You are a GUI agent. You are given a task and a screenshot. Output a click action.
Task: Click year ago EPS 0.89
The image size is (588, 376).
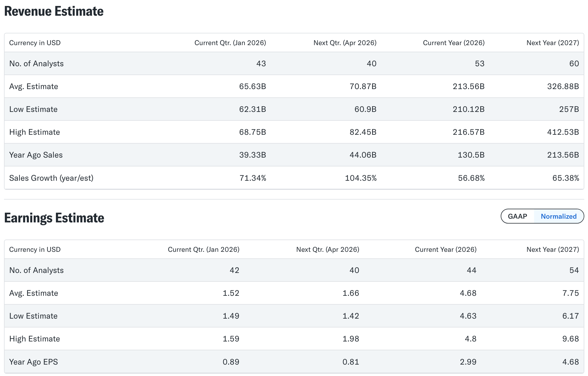231,362
